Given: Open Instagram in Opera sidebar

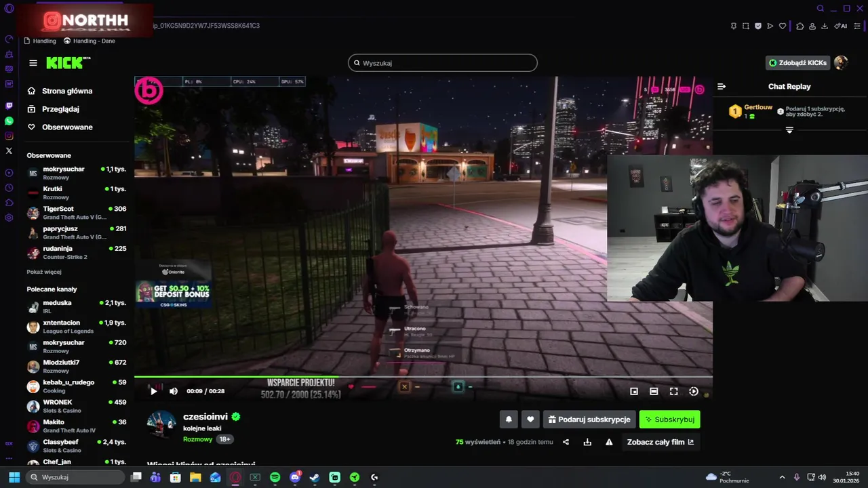Looking at the screenshot, I should pos(9,136).
